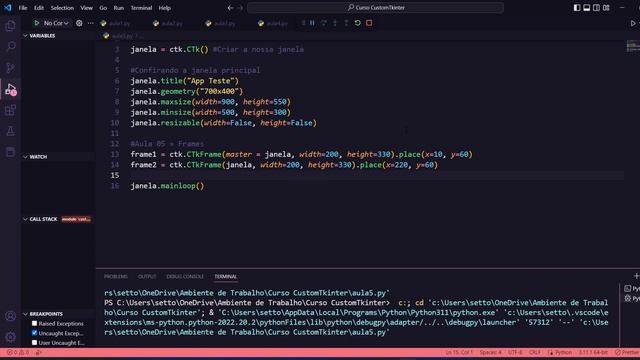The width and height of the screenshot is (640, 360).
Task: Open the Run and Debug view
Action: 11,89
